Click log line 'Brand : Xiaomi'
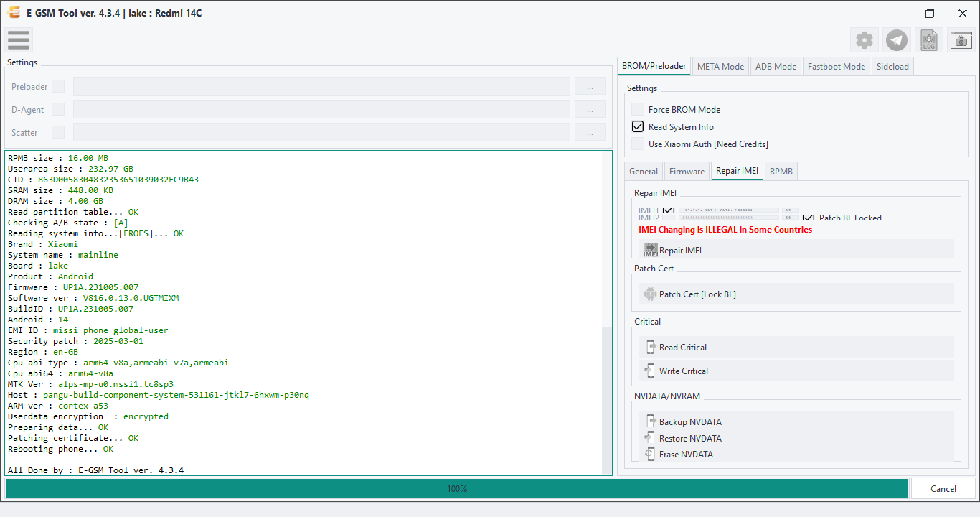This screenshot has height=517, width=980. pos(43,244)
